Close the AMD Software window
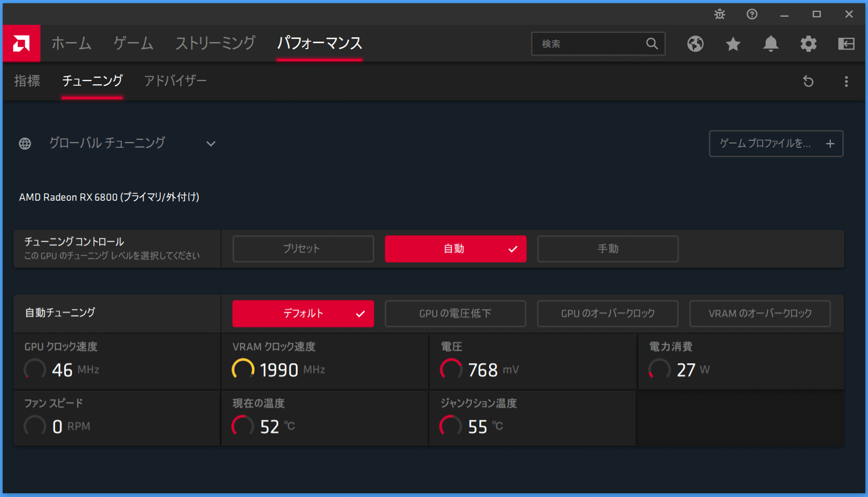Image resolution: width=868 pixels, height=497 pixels. [x=849, y=15]
